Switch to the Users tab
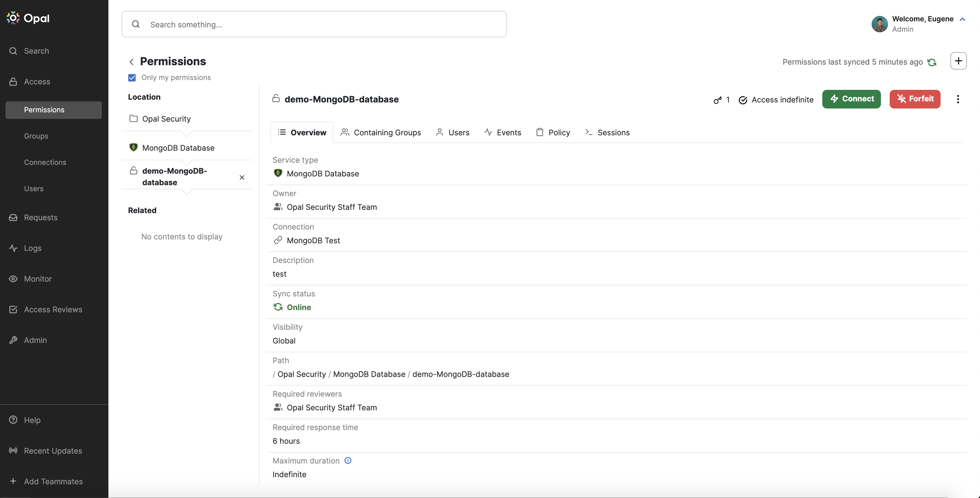 tap(452, 133)
